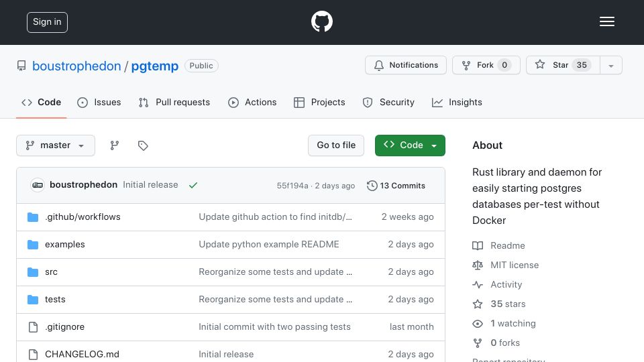Click the .gitignore file icon

[x=33, y=327]
